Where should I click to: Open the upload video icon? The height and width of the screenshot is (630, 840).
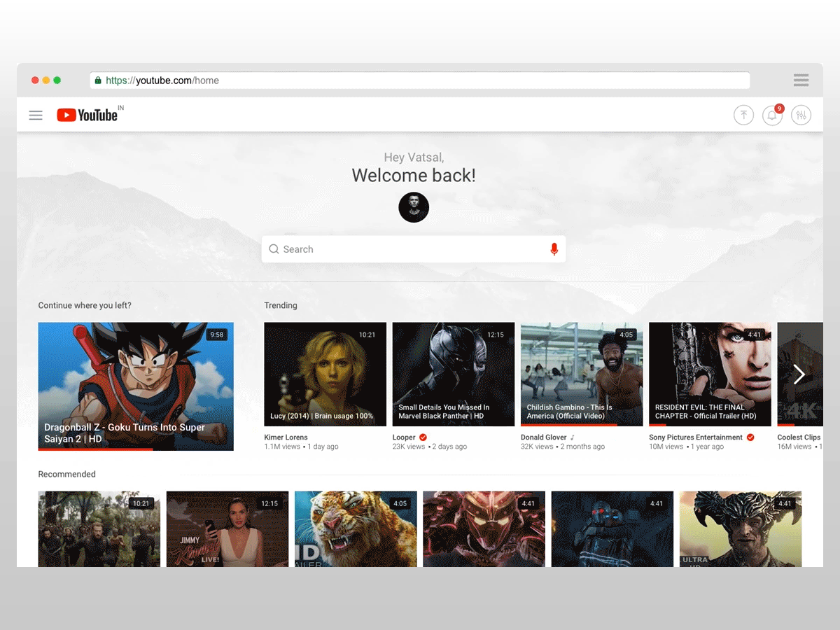click(743, 115)
